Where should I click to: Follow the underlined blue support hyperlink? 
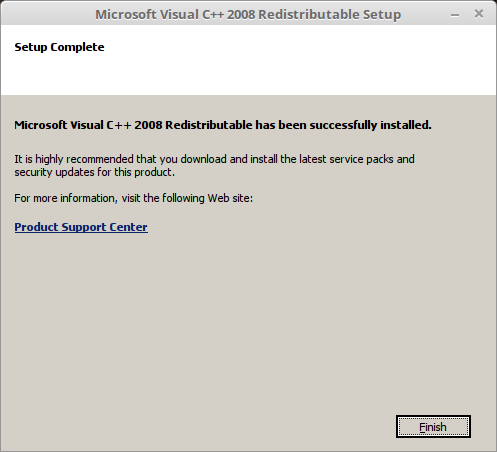(x=81, y=227)
